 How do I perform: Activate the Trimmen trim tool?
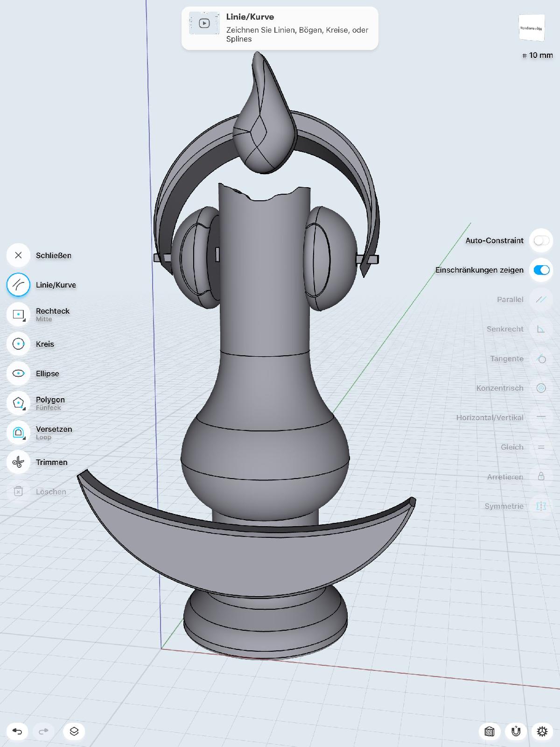18,462
